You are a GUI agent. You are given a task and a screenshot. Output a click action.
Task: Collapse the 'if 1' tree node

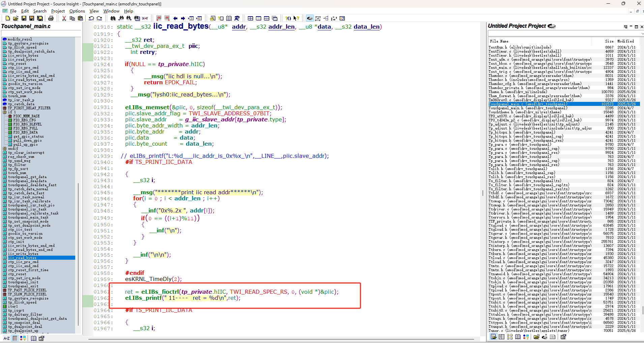[5, 112]
